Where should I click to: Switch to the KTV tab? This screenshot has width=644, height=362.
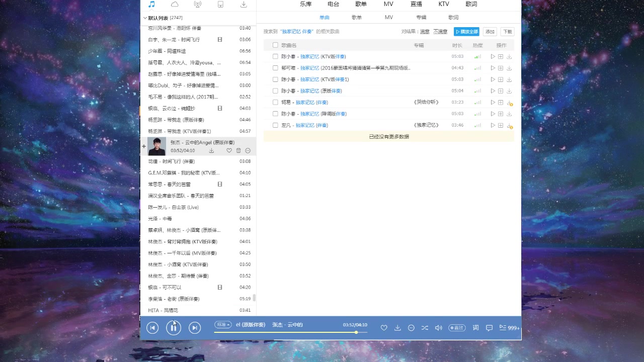click(x=444, y=4)
